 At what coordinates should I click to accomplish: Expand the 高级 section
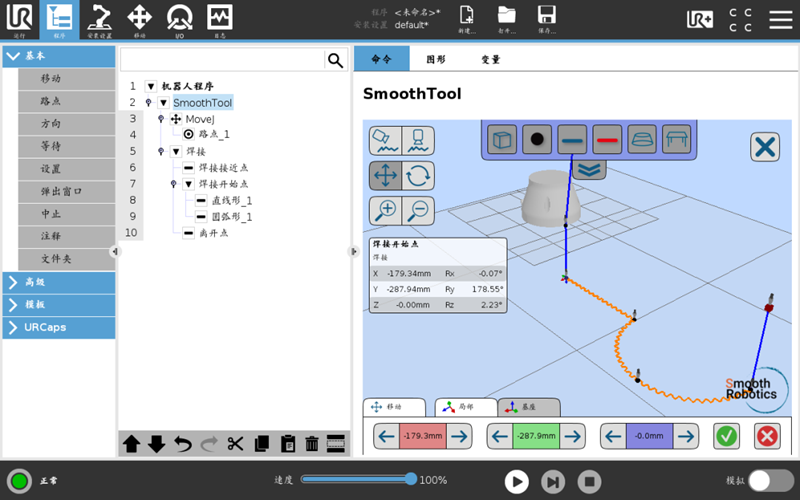coord(59,282)
